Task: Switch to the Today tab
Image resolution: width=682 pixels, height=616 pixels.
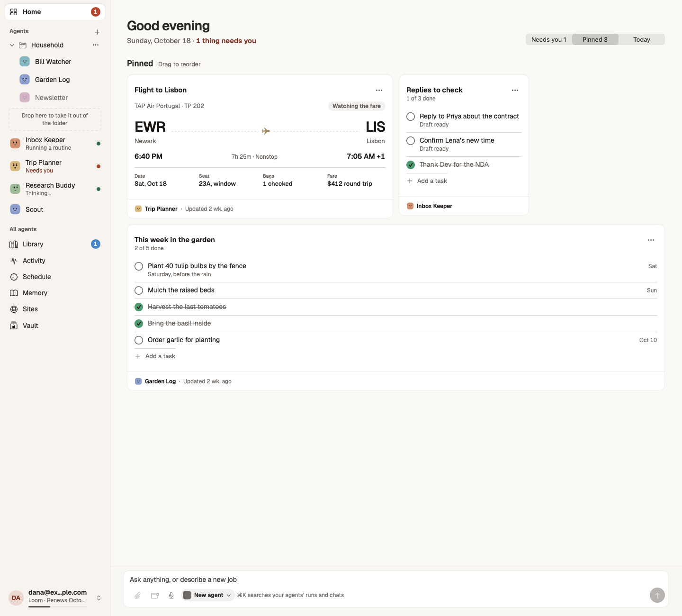Action: pyautogui.click(x=641, y=39)
